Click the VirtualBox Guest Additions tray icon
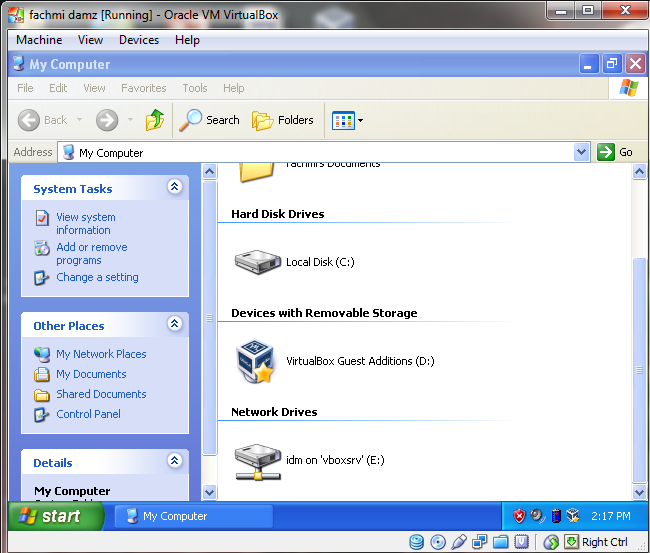650x553 pixels. click(573, 516)
